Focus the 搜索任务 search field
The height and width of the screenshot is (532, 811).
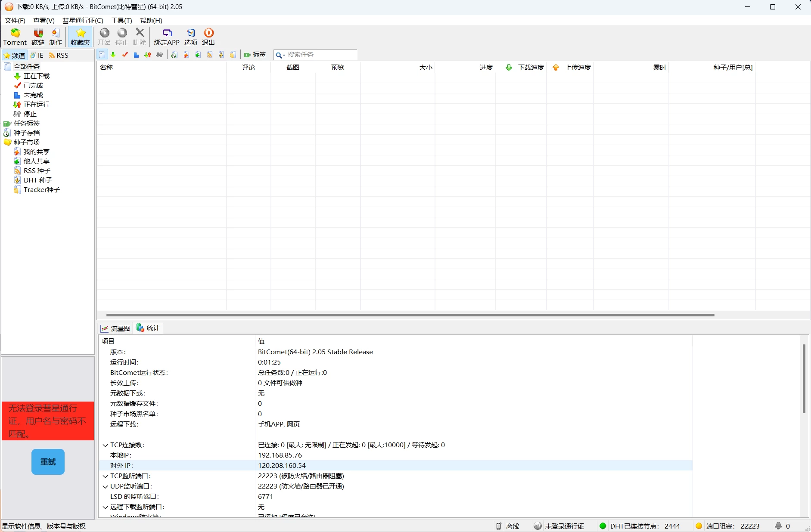[x=321, y=55]
